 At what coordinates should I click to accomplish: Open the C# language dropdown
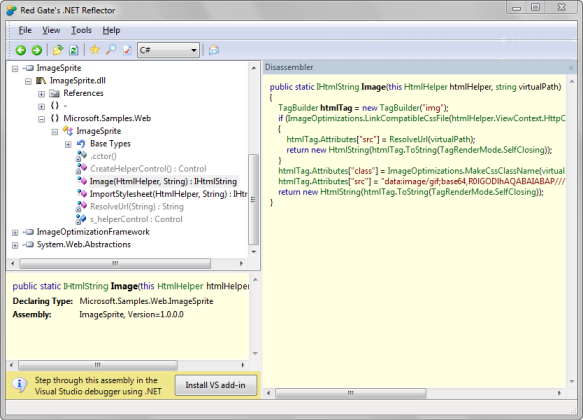click(x=194, y=50)
